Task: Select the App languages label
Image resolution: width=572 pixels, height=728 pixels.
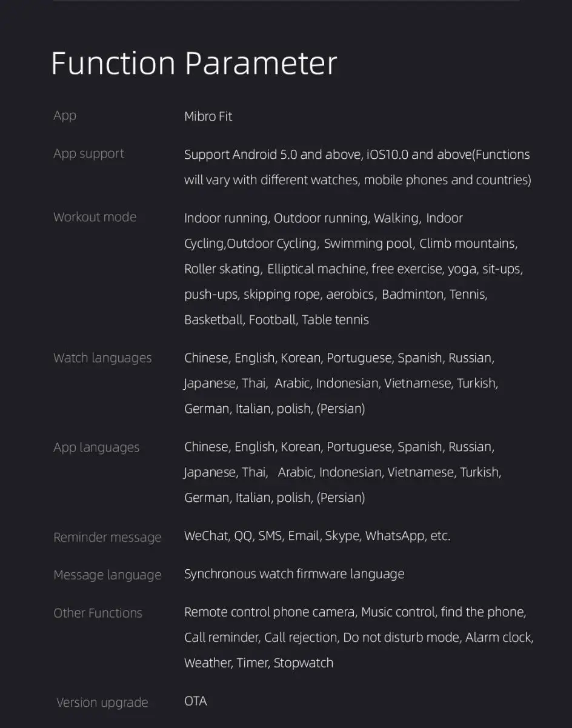Action: click(x=96, y=447)
